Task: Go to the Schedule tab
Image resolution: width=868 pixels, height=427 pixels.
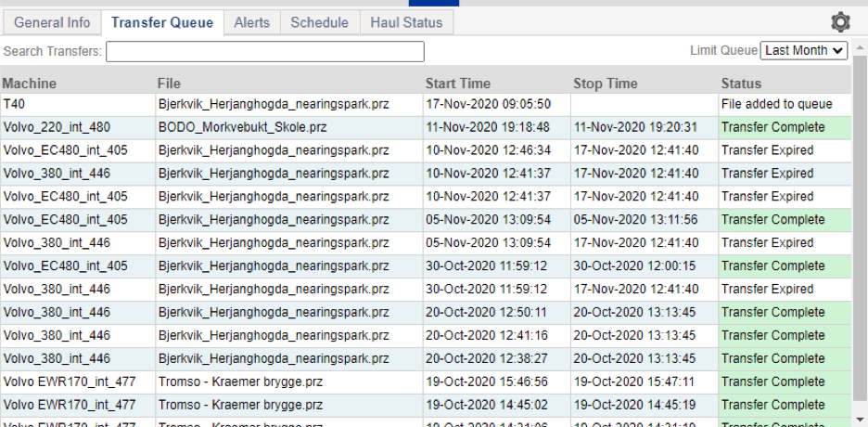Action: (319, 22)
